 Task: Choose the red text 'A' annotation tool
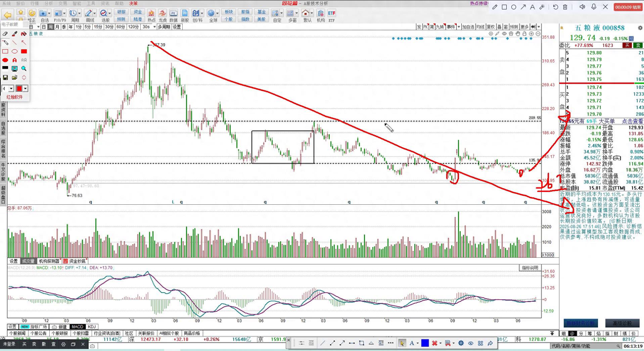[14, 60]
